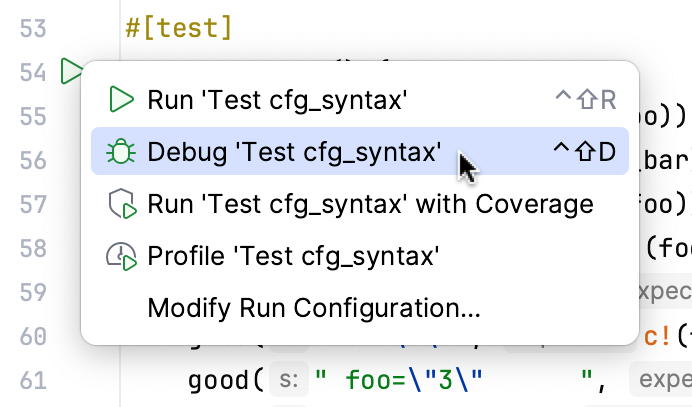Choose Debug 'Test cfg_syntax' menu entry
The image size is (692, 407).
[x=294, y=152]
